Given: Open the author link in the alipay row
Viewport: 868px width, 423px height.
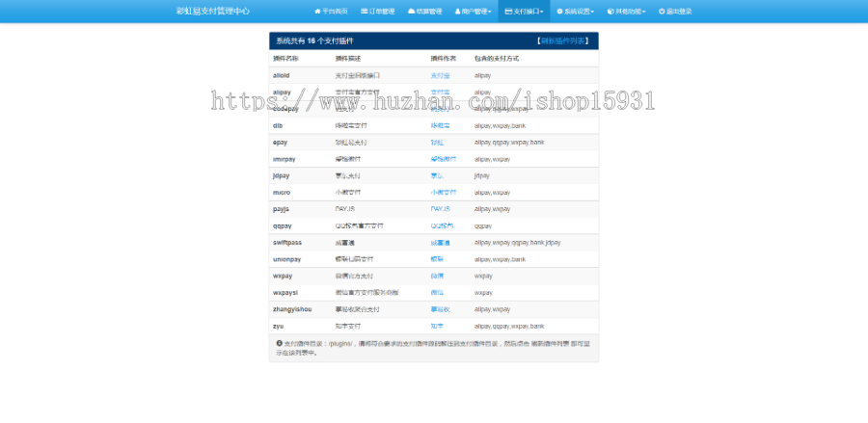Looking at the screenshot, I should coord(440,92).
